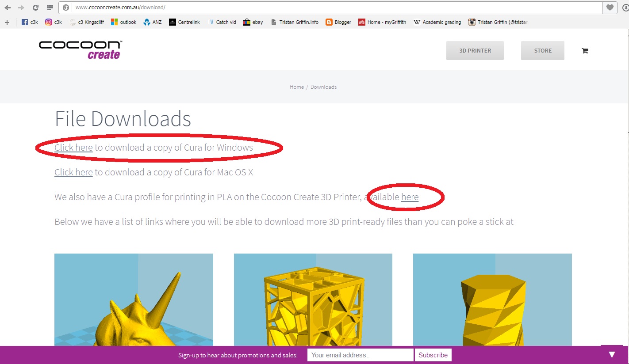Screen dimensions: 629x364
Task: Click the browser forward arrow
Action: [x=21, y=8]
